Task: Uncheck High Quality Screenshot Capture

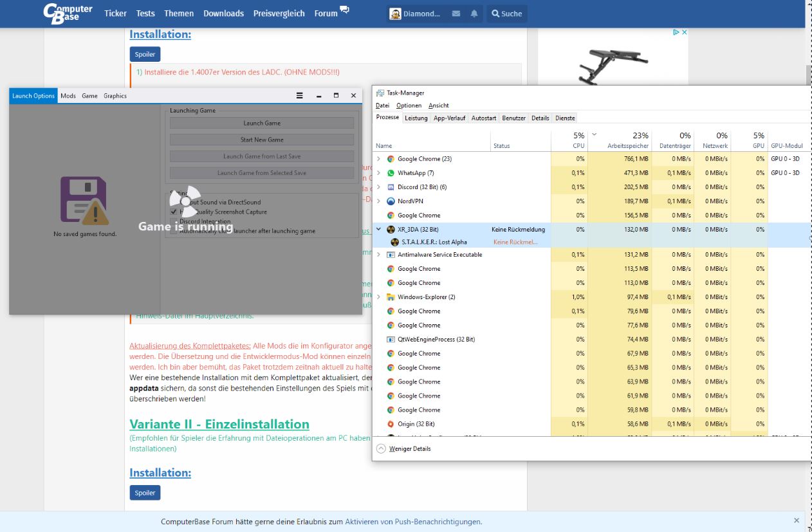Action: coord(174,212)
